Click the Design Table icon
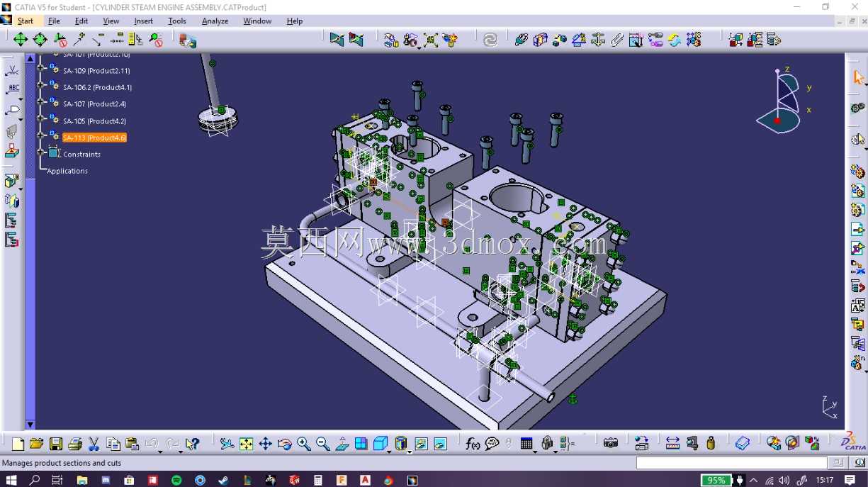This screenshot has height=487, width=868. tap(526, 444)
